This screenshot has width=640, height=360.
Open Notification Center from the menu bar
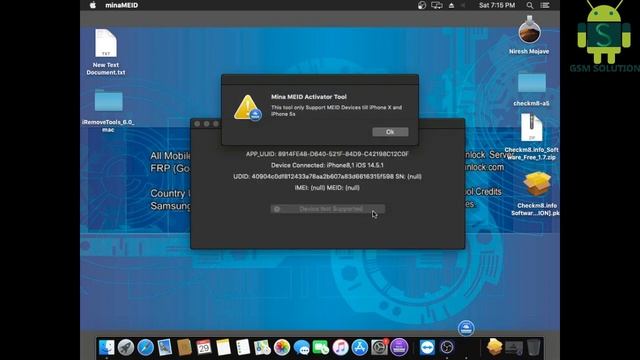[544, 5]
